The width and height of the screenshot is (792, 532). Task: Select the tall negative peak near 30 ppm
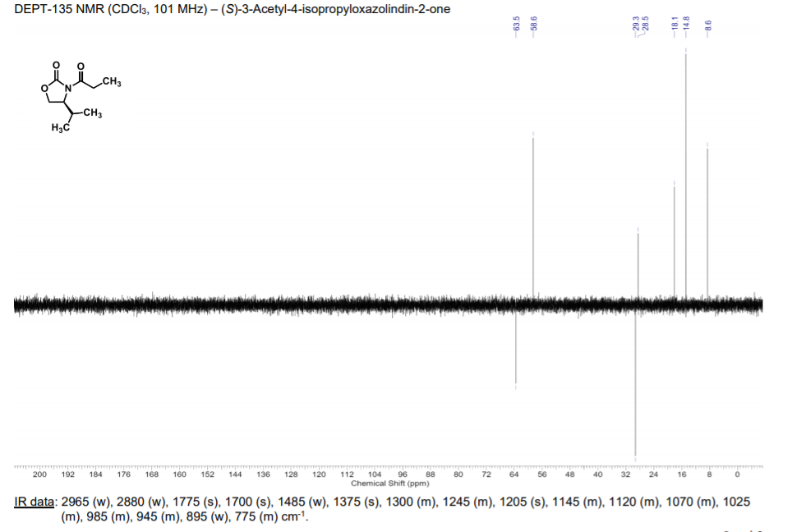635,386
